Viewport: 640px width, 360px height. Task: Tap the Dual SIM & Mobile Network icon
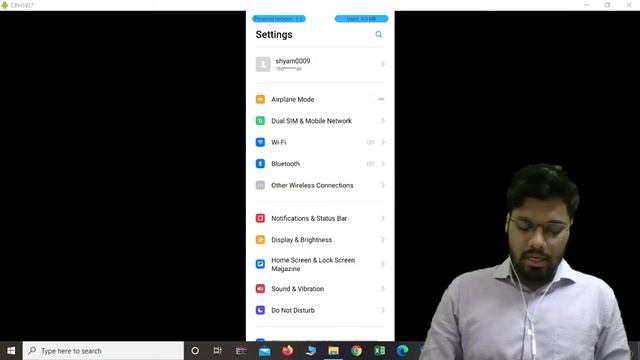(x=260, y=121)
